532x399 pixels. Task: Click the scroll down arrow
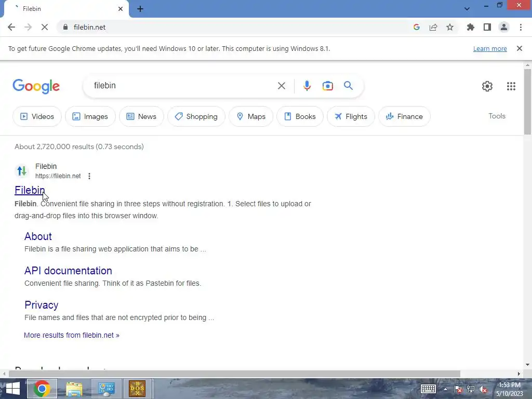[x=527, y=365]
